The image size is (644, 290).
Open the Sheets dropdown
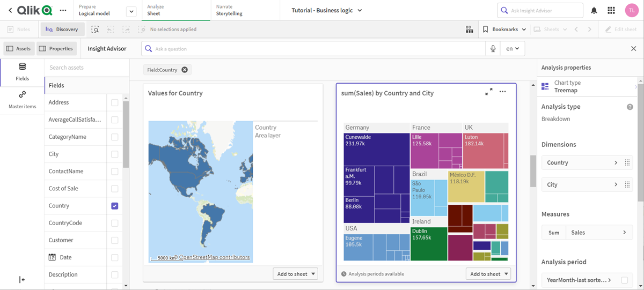pyautogui.click(x=551, y=29)
